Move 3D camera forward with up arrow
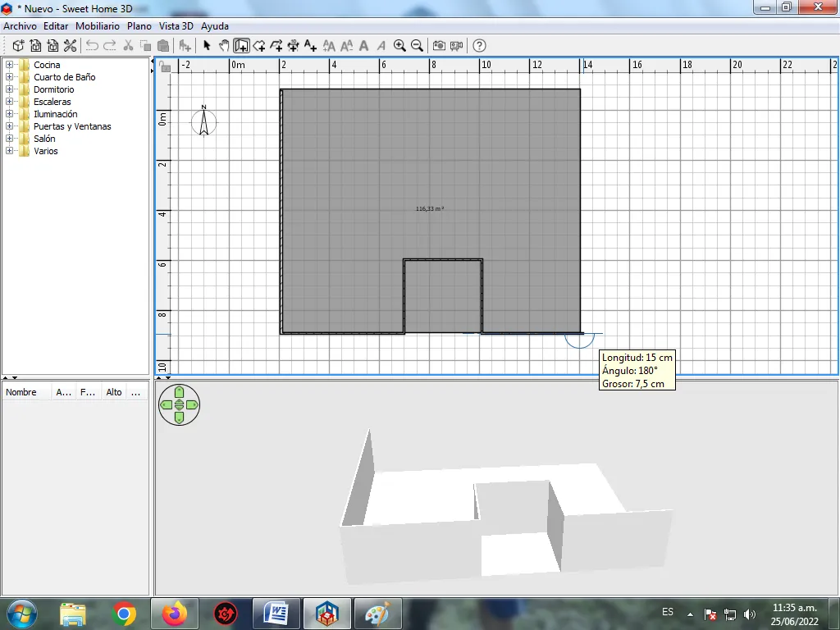 coord(180,393)
